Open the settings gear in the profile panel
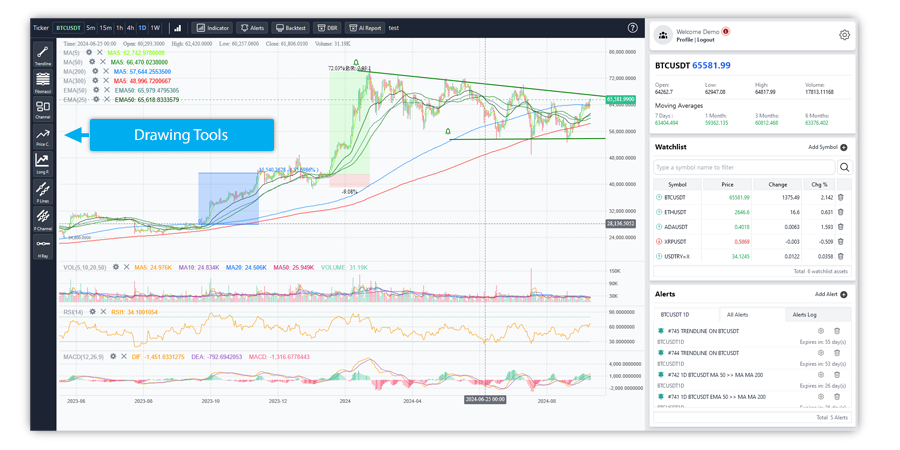The width and height of the screenshot is (900, 450). pos(844,35)
